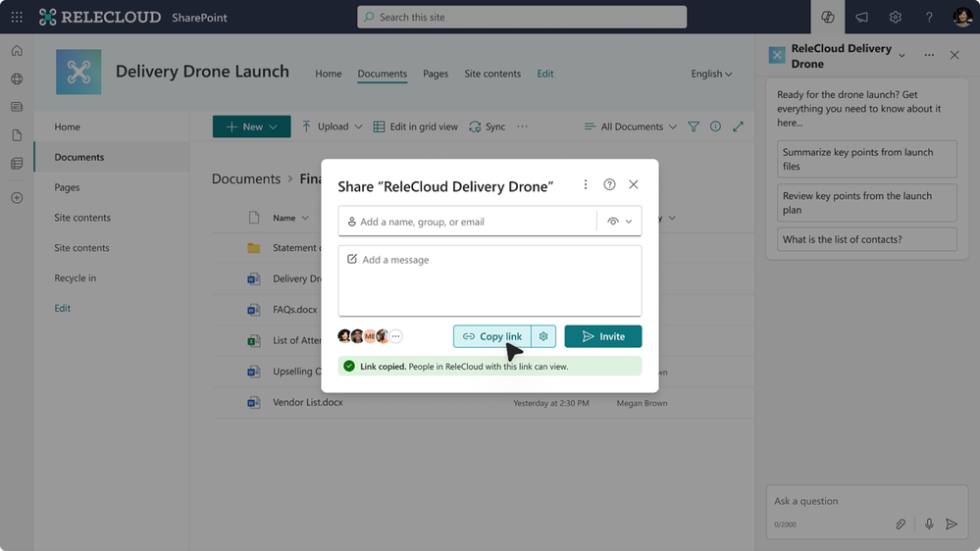Click the Home tab in site navigation
Viewport: 980px width, 551px height.
pos(328,74)
